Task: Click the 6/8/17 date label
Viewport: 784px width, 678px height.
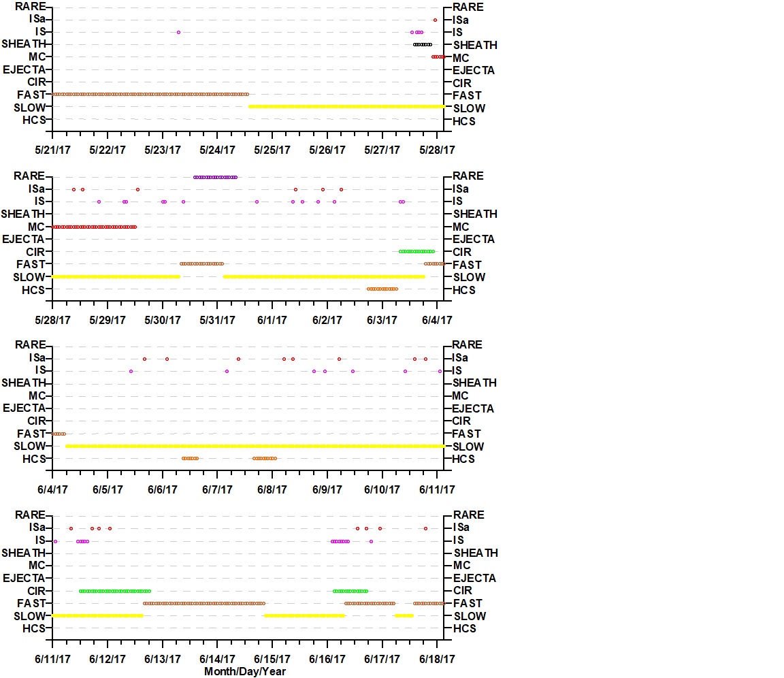Action: pyautogui.click(x=272, y=489)
